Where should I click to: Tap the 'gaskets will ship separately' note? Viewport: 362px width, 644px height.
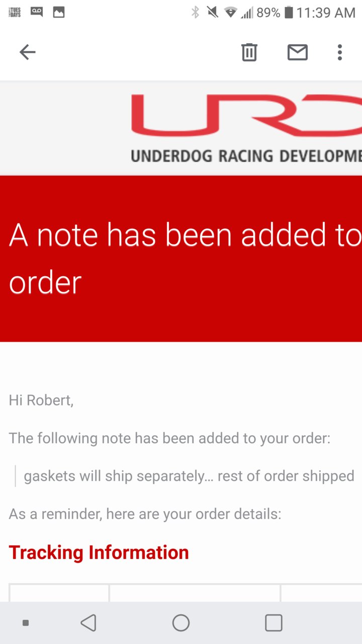(x=189, y=476)
